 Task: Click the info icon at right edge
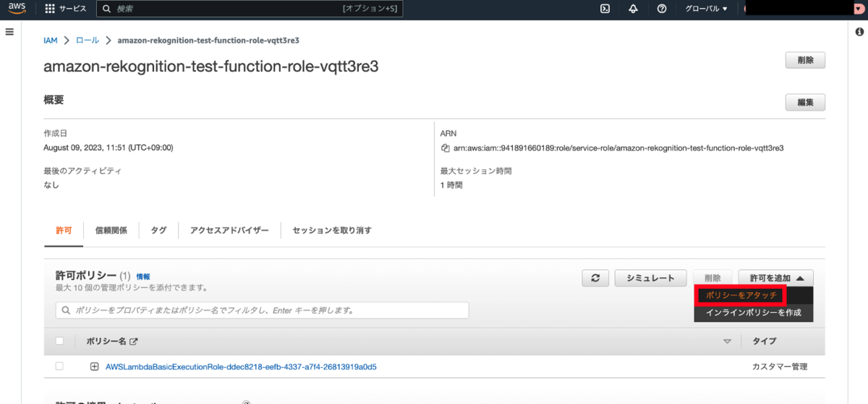[x=859, y=33]
